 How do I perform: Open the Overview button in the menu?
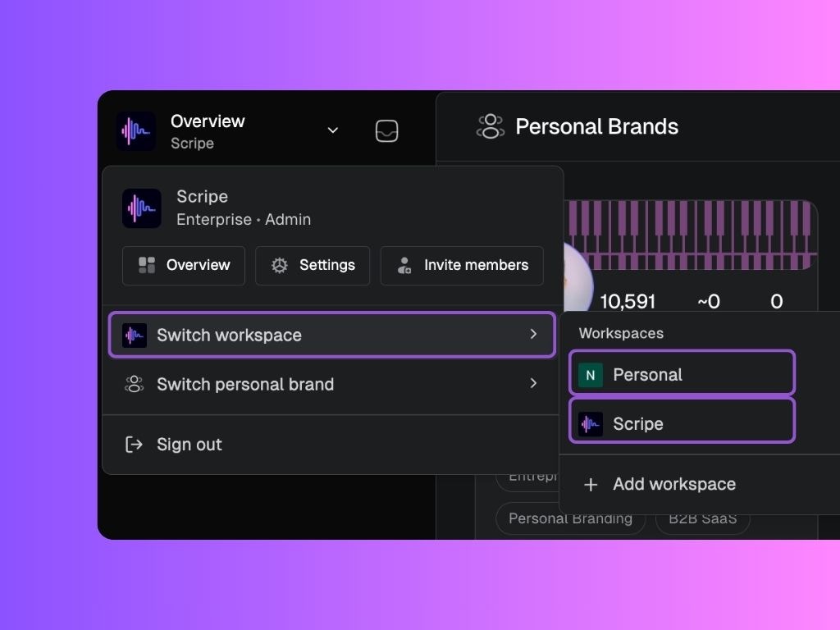click(x=184, y=265)
